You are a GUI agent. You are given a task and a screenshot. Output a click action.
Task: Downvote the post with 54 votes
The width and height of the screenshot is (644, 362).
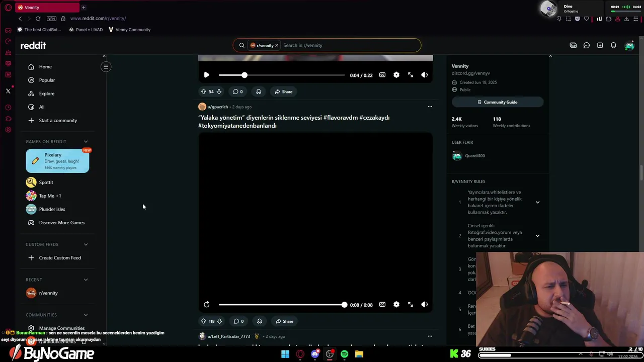[x=219, y=92]
